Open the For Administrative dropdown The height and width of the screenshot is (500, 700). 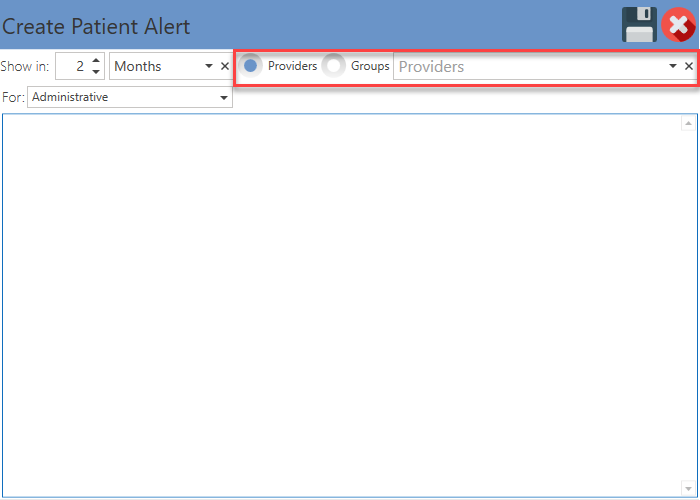(x=130, y=97)
